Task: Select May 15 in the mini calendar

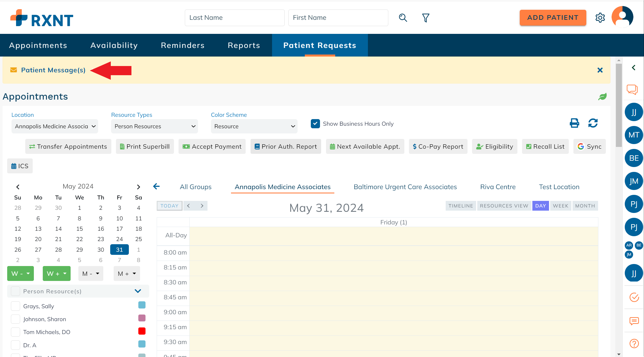Action: (x=79, y=229)
